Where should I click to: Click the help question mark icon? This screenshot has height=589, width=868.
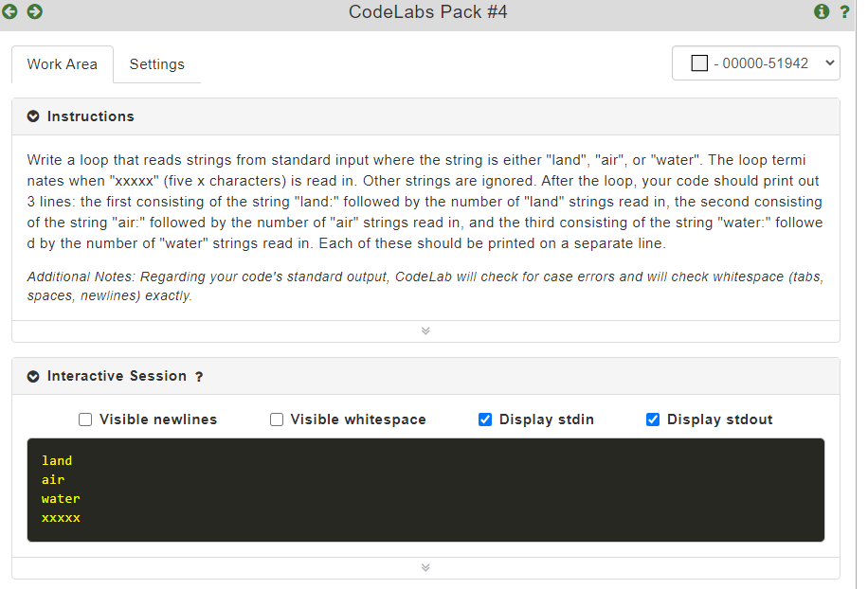click(x=844, y=12)
